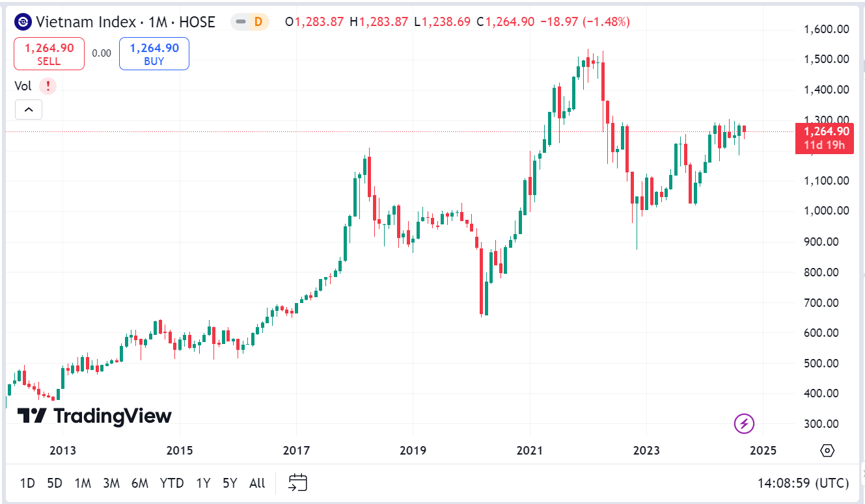This screenshot has width=865, height=504.
Task: Select the 5D time range
Action: tap(55, 483)
